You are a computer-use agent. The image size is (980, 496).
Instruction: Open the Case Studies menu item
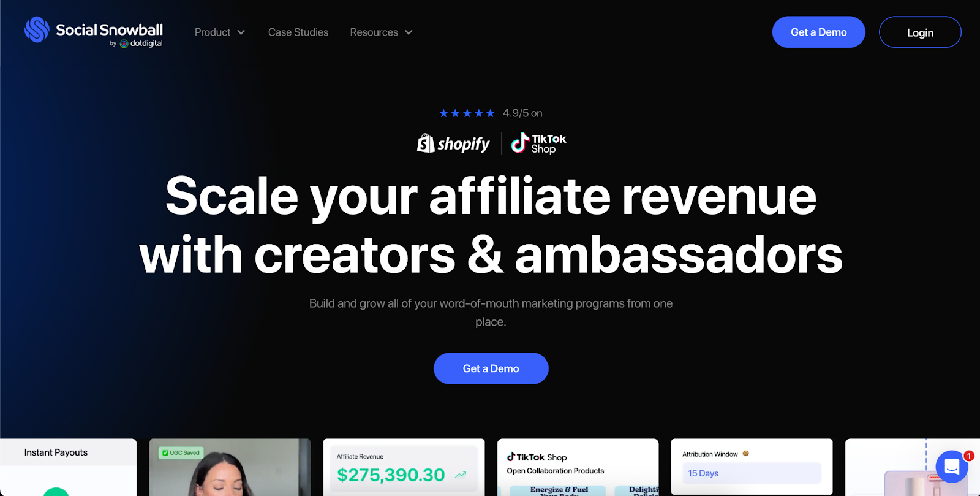(x=298, y=32)
